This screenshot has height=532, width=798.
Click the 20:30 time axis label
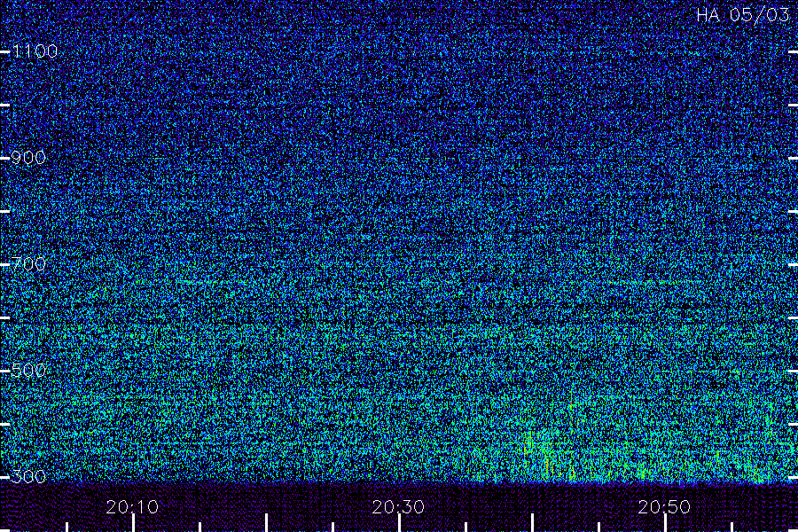398,507
